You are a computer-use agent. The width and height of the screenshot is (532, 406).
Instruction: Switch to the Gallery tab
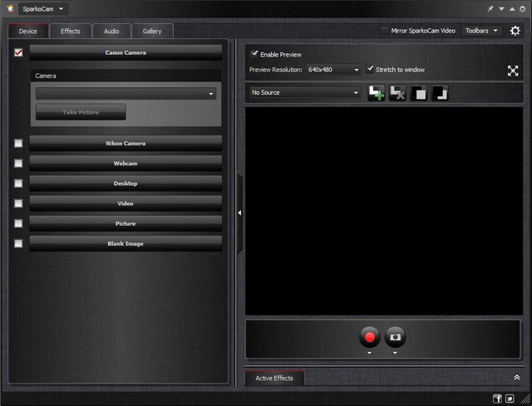pyautogui.click(x=152, y=32)
